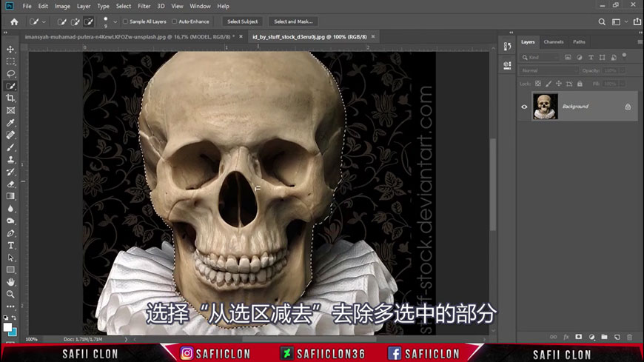The height and width of the screenshot is (362, 644).
Task: Click the share image icon
Action: click(637, 21)
